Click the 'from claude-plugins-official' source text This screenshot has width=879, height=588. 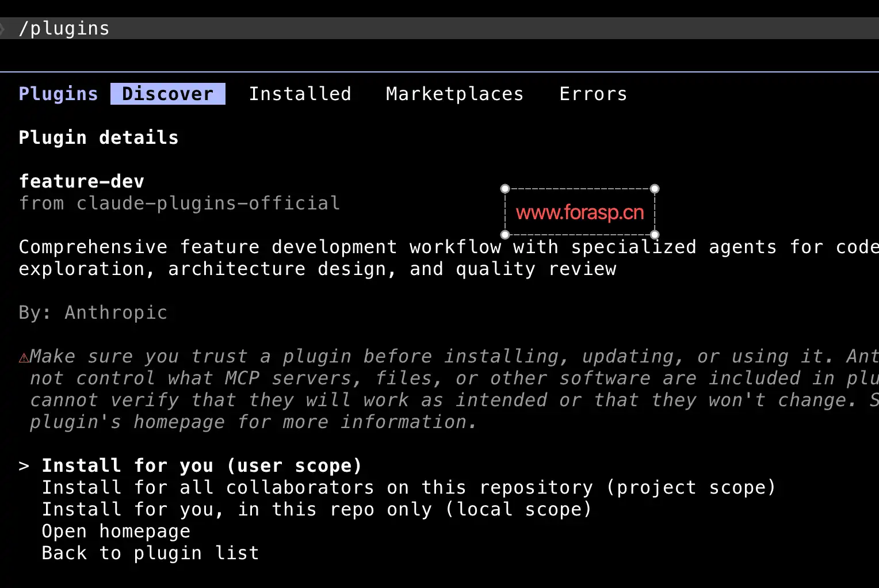pos(179,203)
